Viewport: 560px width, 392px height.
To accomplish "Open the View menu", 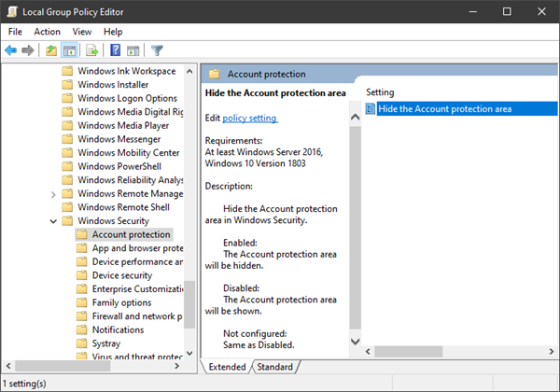I will (82, 32).
